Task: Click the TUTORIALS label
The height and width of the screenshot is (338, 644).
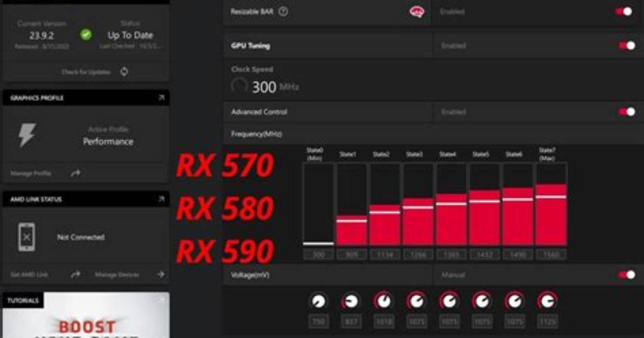Action: click(23, 301)
